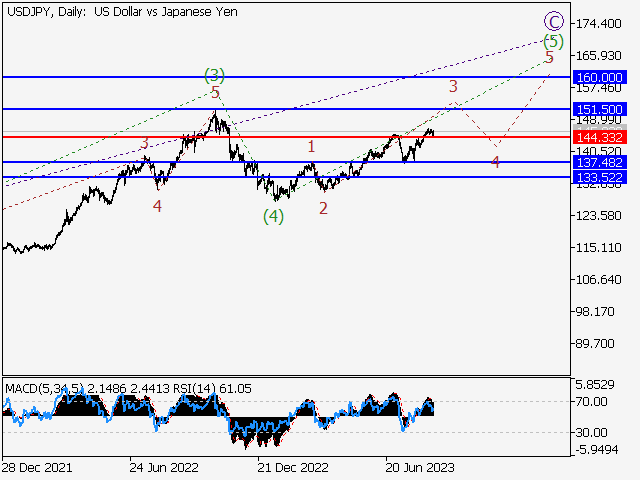
Task: Select the red horizontal line at 144.332
Action: tap(287, 137)
